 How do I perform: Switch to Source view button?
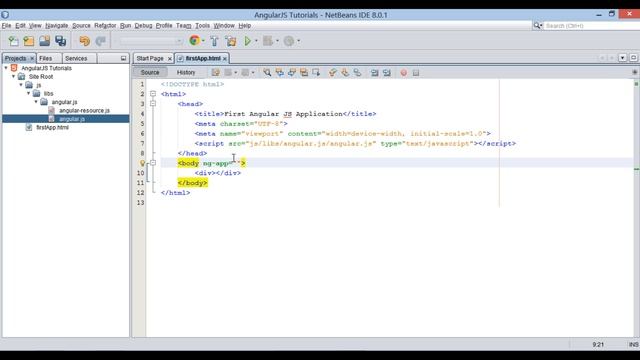150,72
